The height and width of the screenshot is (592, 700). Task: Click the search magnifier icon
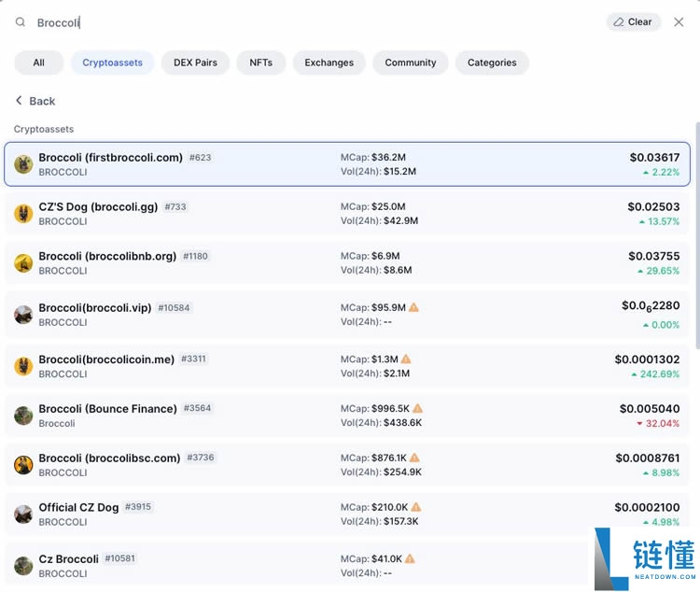pos(21,21)
